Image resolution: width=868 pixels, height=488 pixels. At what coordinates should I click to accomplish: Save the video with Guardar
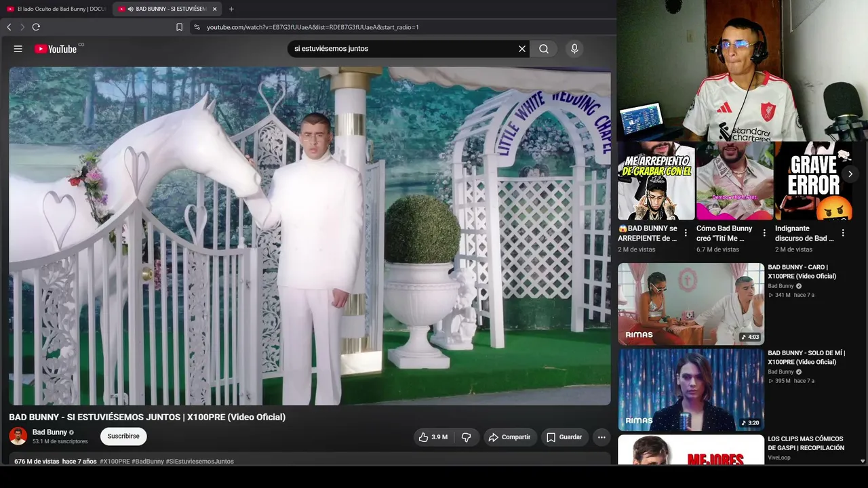(x=565, y=437)
